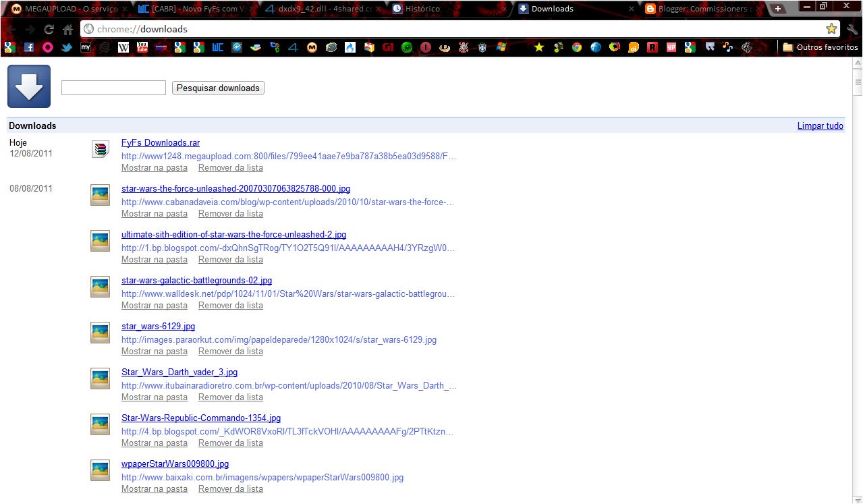The width and height of the screenshot is (863, 504).
Task: Open the YouTube bookmark icon
Action: click(142, 47)
